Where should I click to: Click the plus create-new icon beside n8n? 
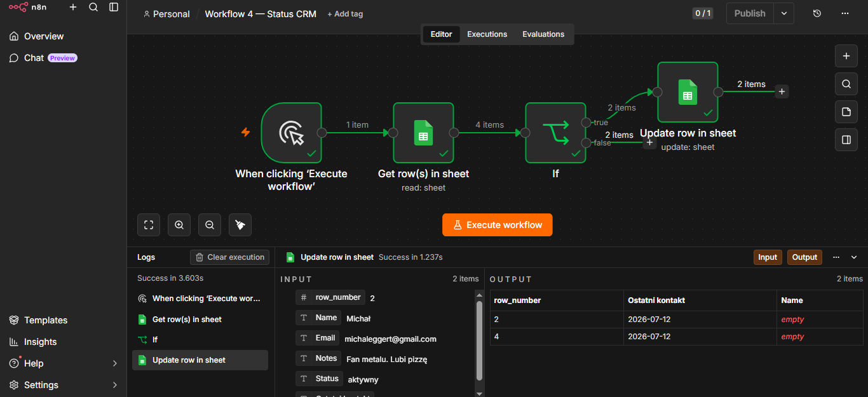click(x=73, y=7)
